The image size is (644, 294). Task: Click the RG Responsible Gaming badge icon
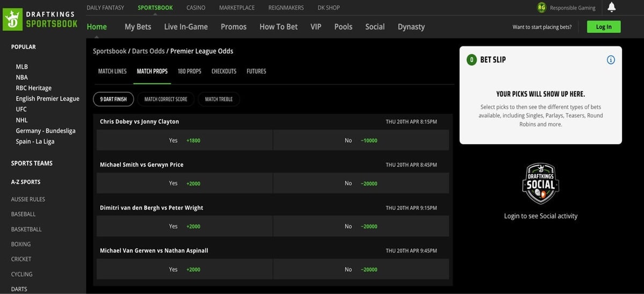541,8
